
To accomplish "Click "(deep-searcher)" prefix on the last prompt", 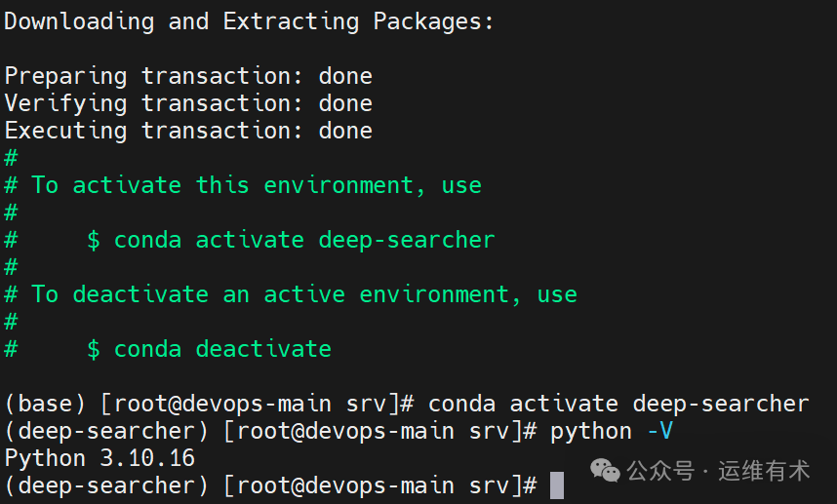I will pos(100,485).
